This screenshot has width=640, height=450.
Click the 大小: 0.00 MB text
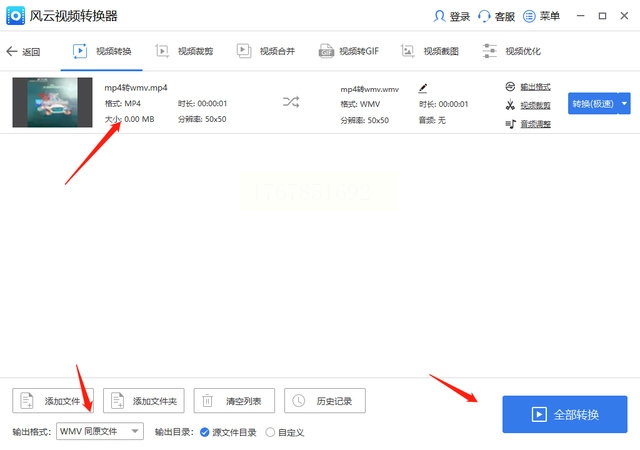click(x=129, y=119)
